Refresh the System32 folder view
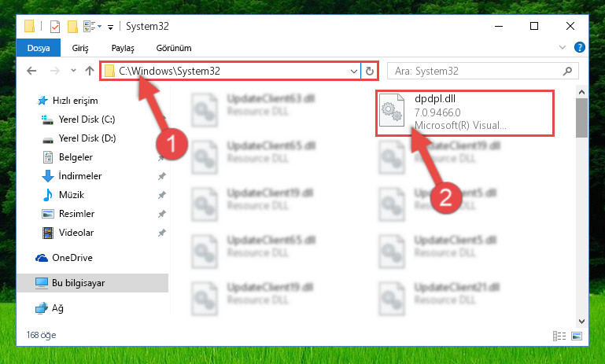The image size is (605, 364). 369,71
